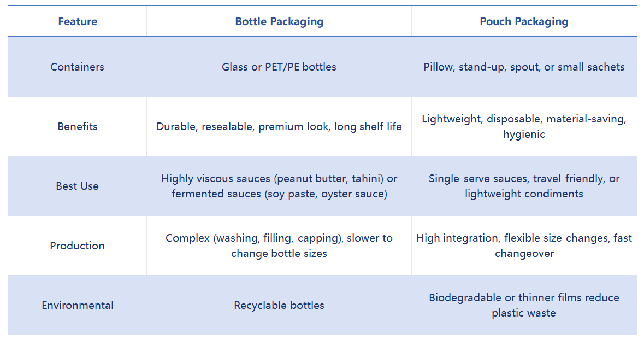Click the 'Durable, resealable, premium look' cell
644x339 pixels.
coord(279,127)
